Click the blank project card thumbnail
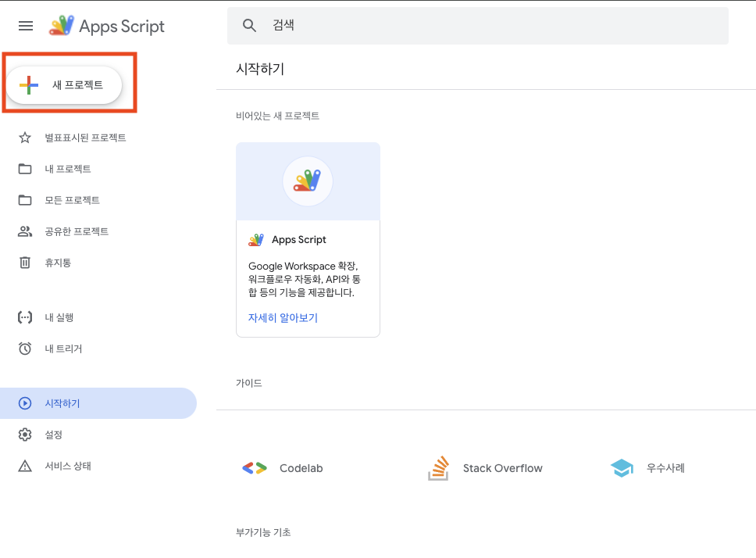Viewport: 756px width, 558px height. (x=308, y=181)
